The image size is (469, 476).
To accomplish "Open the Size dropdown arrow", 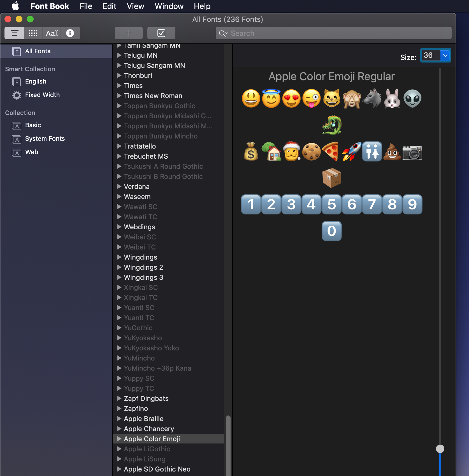I will click(x=445, y=55).
